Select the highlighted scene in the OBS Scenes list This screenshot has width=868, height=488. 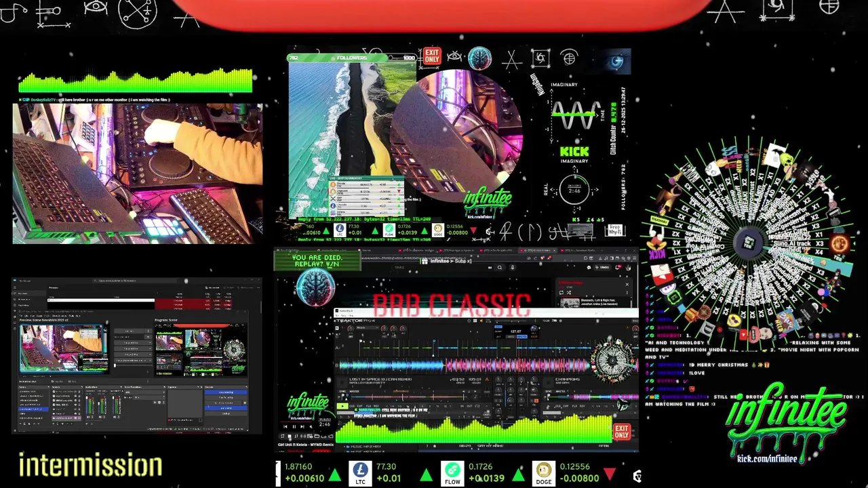pos(33,409)
